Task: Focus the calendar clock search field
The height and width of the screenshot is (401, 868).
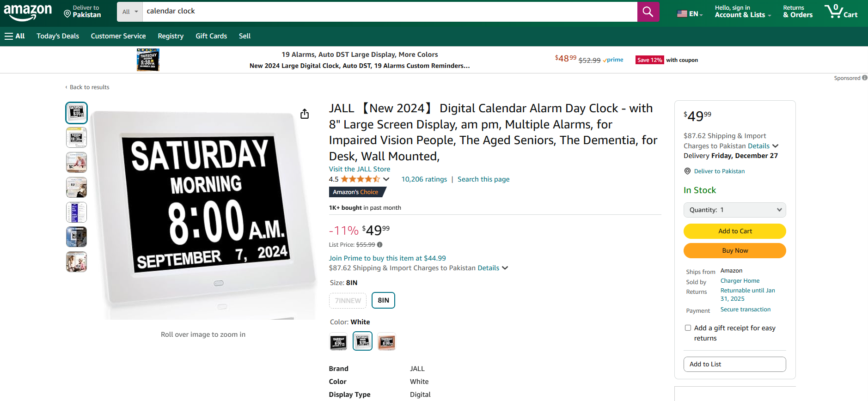Action: (390, 12)
